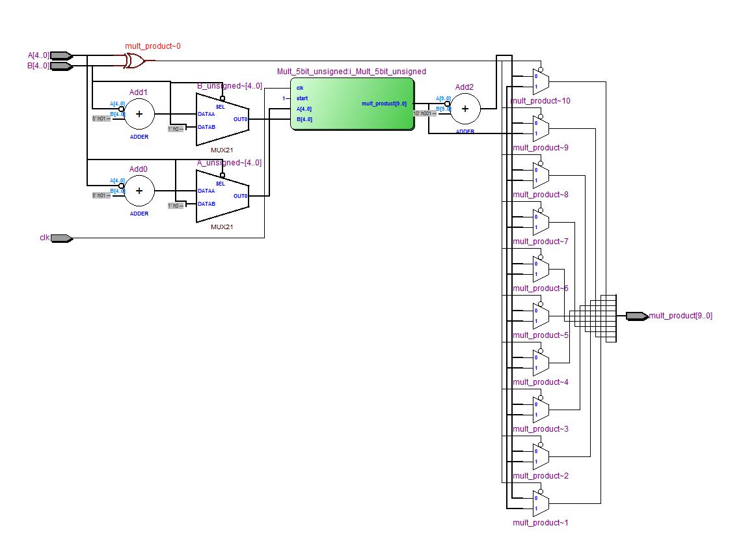Viewport: 756px width, 543px height.
Task: Select the clk input pin symbol
Action: point(61,238)
